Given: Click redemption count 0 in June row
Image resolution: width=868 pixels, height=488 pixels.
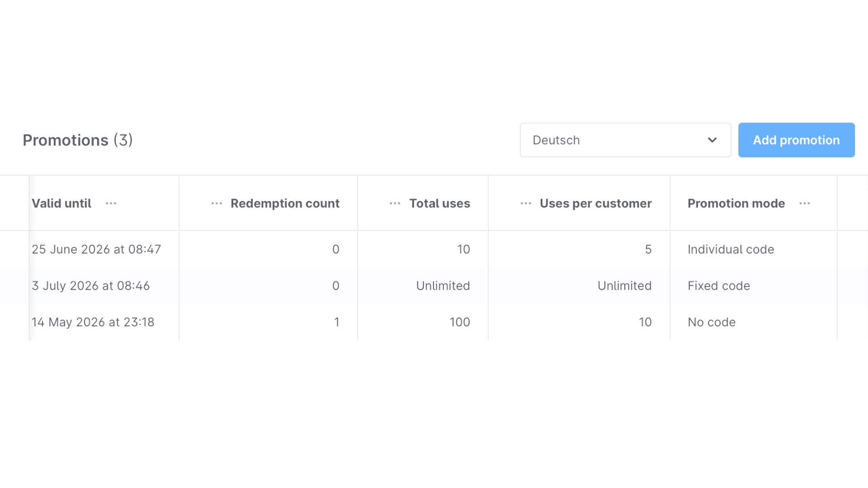Looking at the screenshot, I should click(335, 249).
